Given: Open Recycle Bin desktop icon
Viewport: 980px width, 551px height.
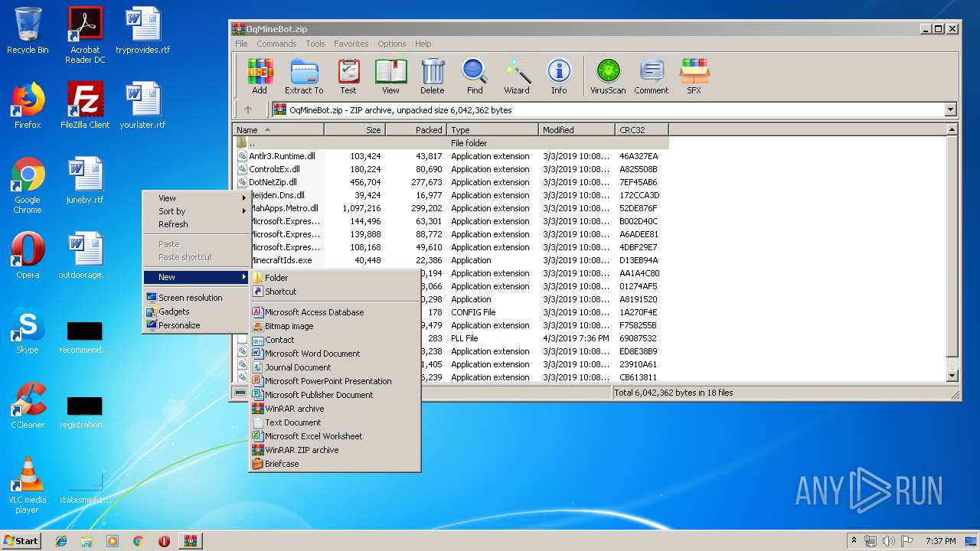Looking at the screenshot, I should pyautogui.click(x=28, y=31).
